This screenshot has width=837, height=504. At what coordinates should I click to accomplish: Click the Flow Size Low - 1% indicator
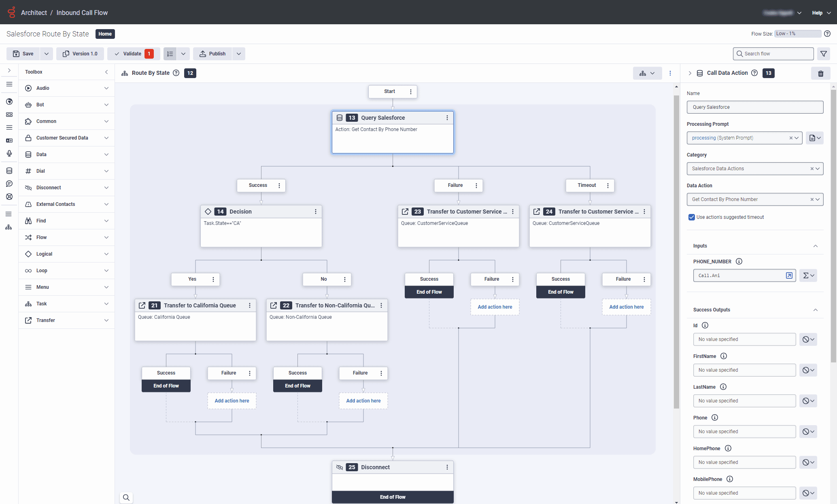coord(797,34)
